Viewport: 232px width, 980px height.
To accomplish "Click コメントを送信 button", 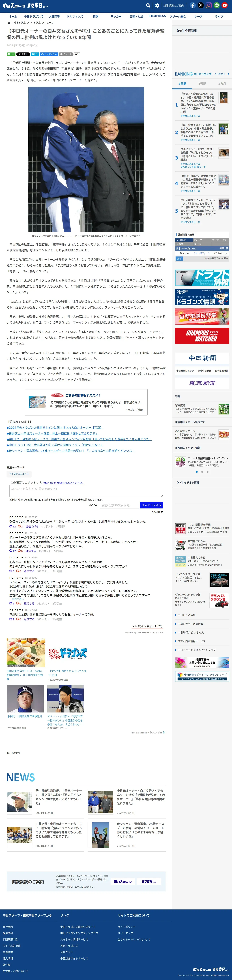I will tap(151, 505).
